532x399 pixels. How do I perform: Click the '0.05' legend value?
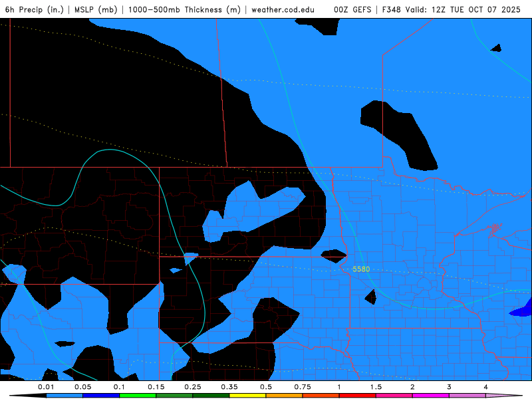(82, 387)
